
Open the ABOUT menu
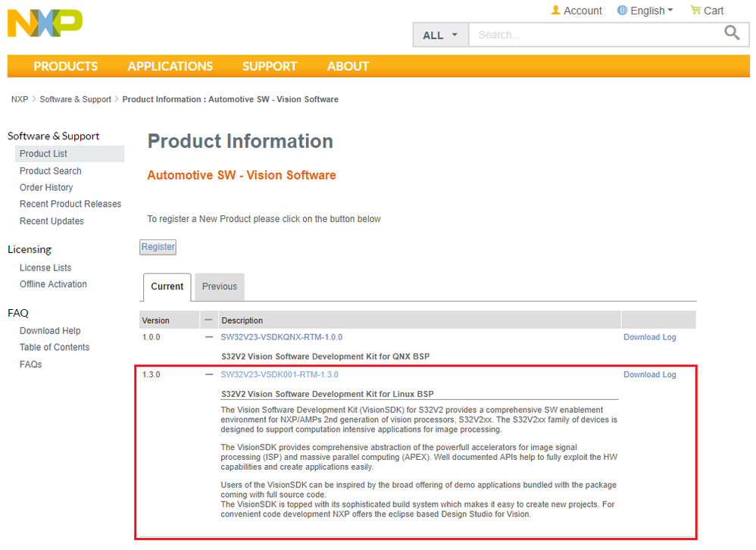348,67
